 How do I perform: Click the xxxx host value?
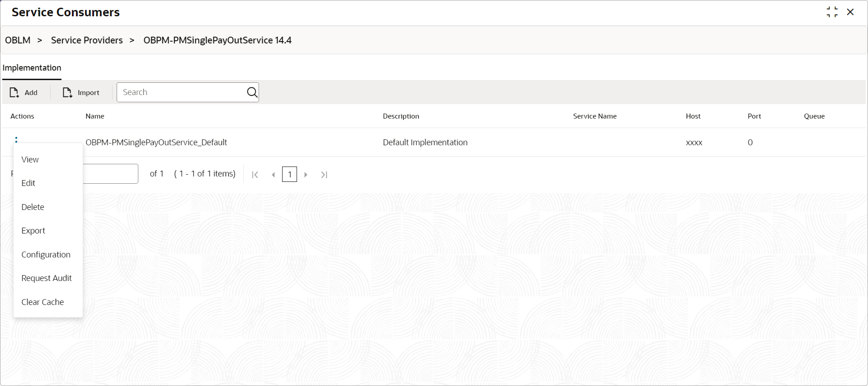click(694, 143)
